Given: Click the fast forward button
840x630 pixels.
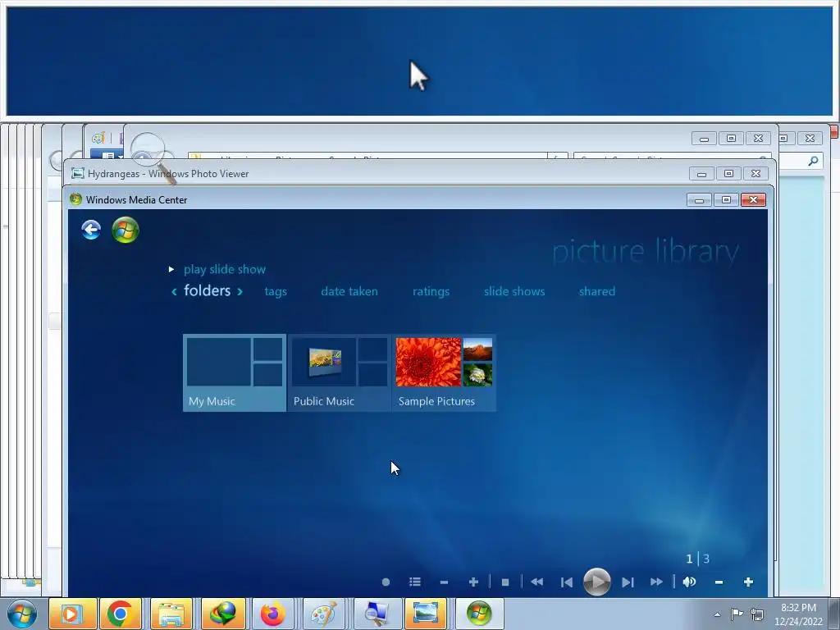Looking at the screenshot, I should click(656, 582).
